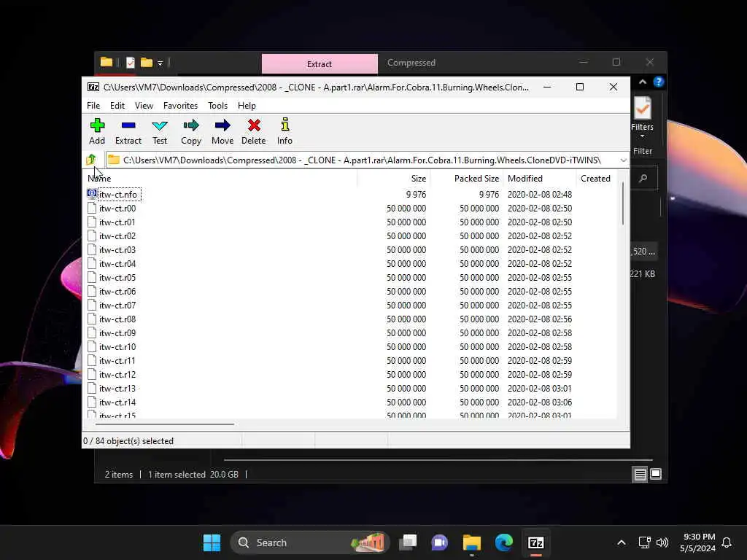Open the network status tray icon
The width and height of the screenshot is (747, 560).
[644, 542]
